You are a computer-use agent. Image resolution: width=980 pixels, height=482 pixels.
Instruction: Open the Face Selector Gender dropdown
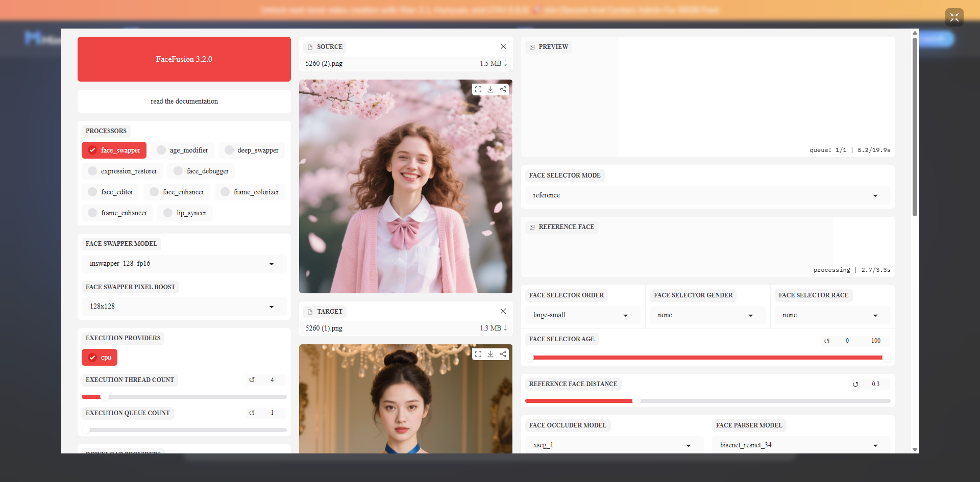[x=708, y=315]
